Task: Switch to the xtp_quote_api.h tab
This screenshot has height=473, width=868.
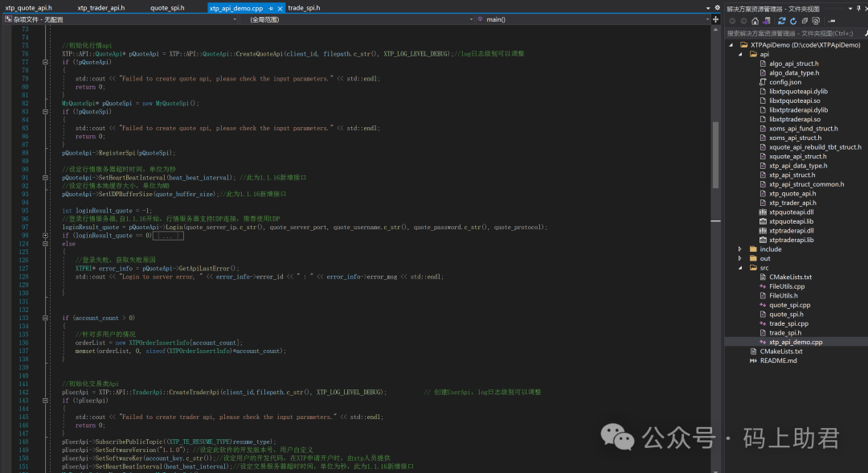Action: [28, 8]
